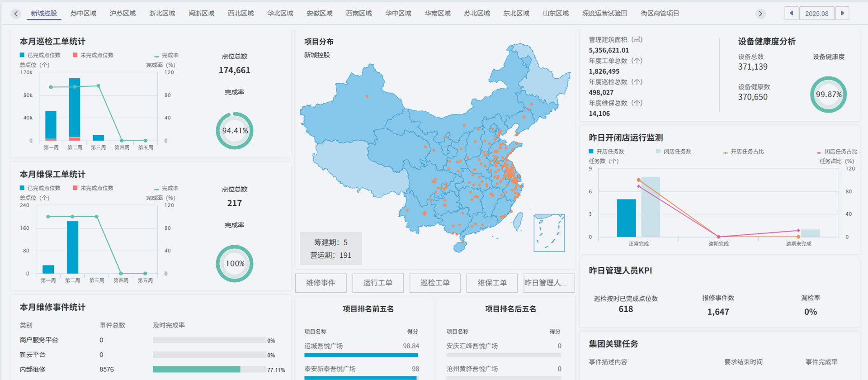Image resolution: width=868 pixels, height=380 pixels.
Task: Click the 99.87% equipment health ring
Action: [x=828, y=95]
